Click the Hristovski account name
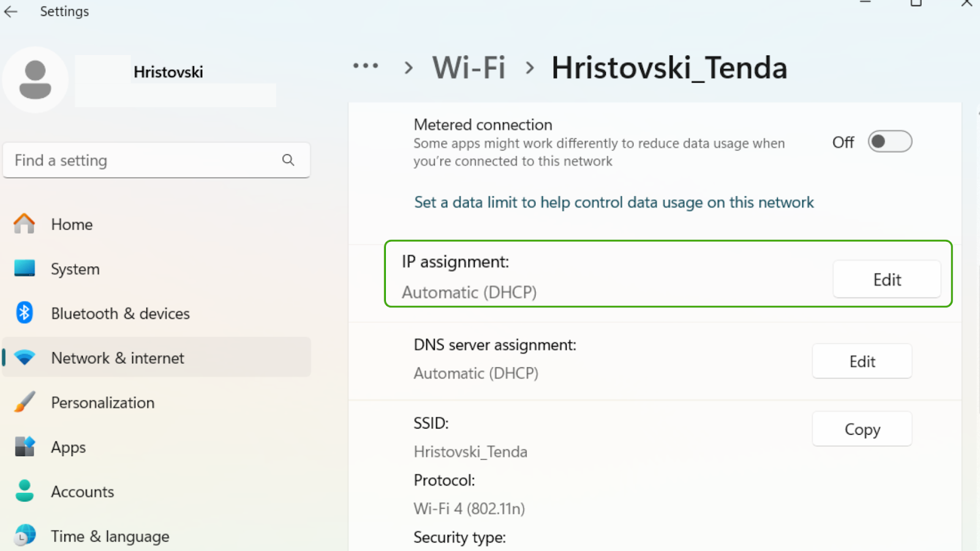 click(x=168, y=72)
